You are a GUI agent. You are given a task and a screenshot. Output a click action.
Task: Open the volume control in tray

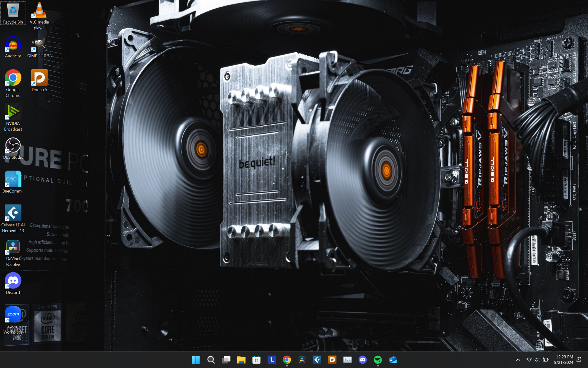(x=537, y=359)
